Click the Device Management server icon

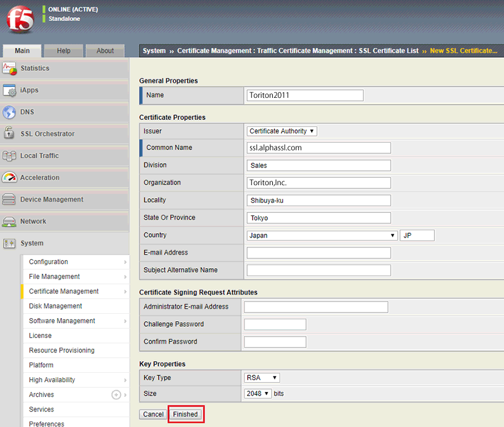click(9, 199)
